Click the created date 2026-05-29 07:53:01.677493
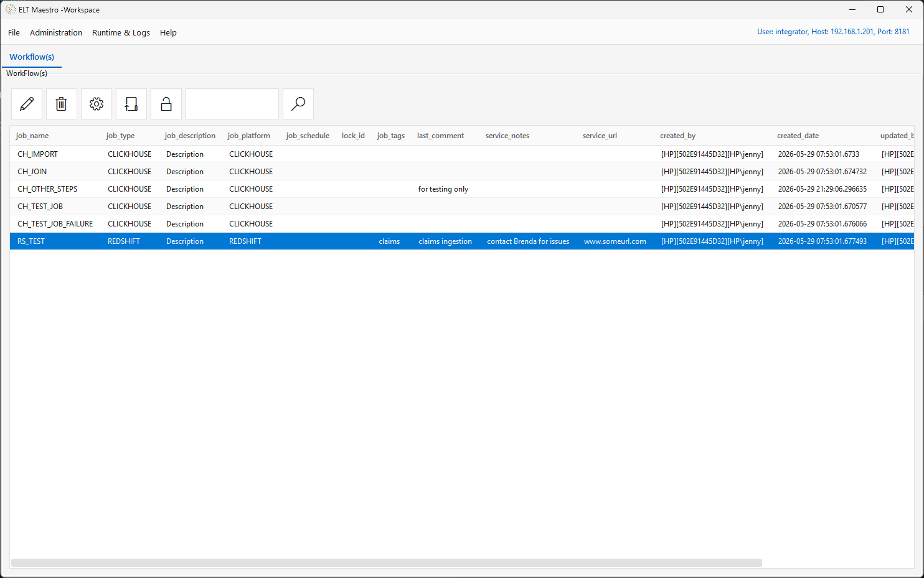 [x=822, y=241]
